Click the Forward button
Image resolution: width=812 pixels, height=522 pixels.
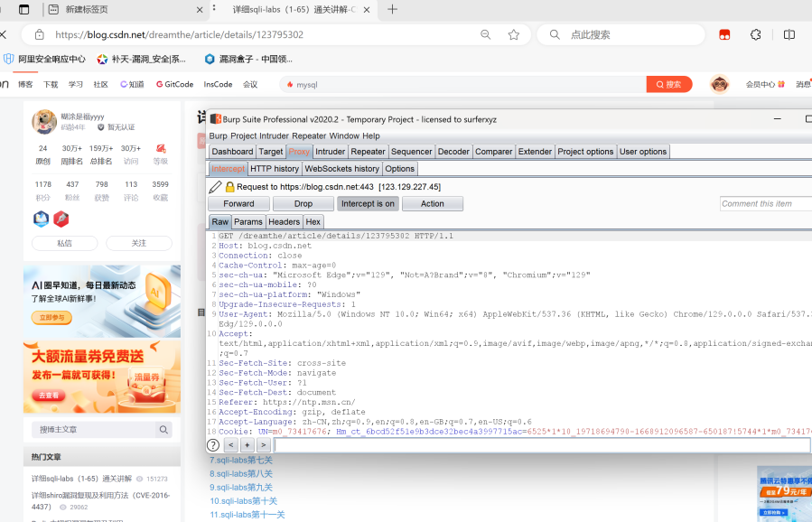[x=238, y=203]
